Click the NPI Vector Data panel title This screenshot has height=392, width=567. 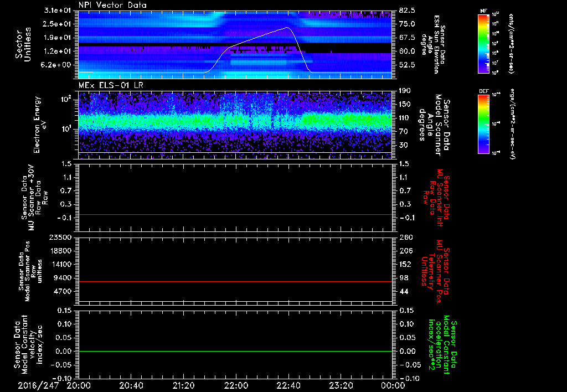[112, 6]
